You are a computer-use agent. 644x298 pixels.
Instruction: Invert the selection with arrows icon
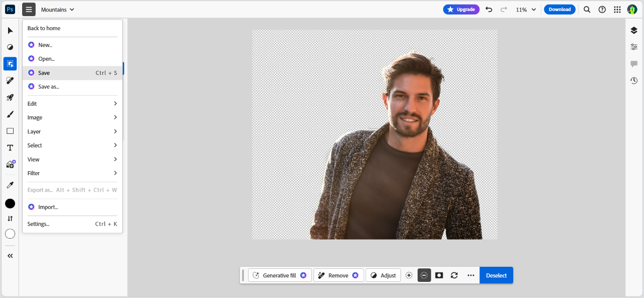[454, 275]
